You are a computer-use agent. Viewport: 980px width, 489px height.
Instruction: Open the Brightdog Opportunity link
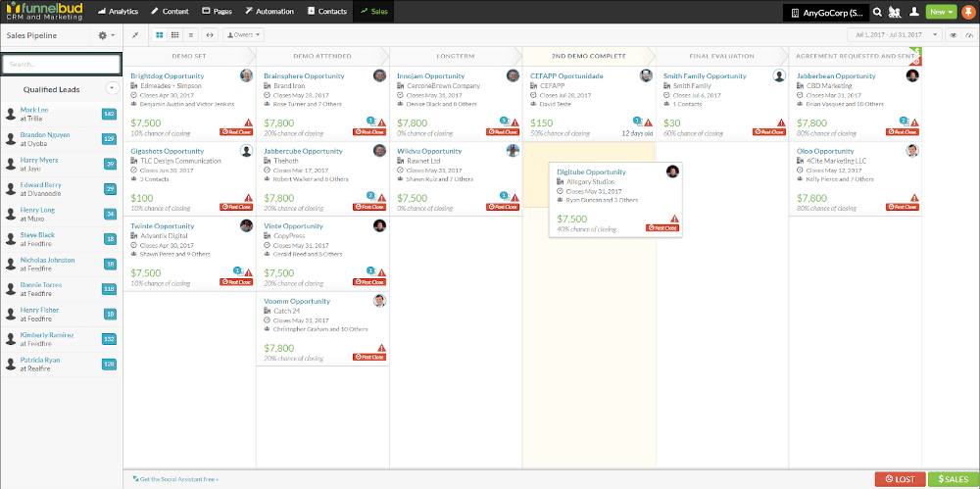168,76
